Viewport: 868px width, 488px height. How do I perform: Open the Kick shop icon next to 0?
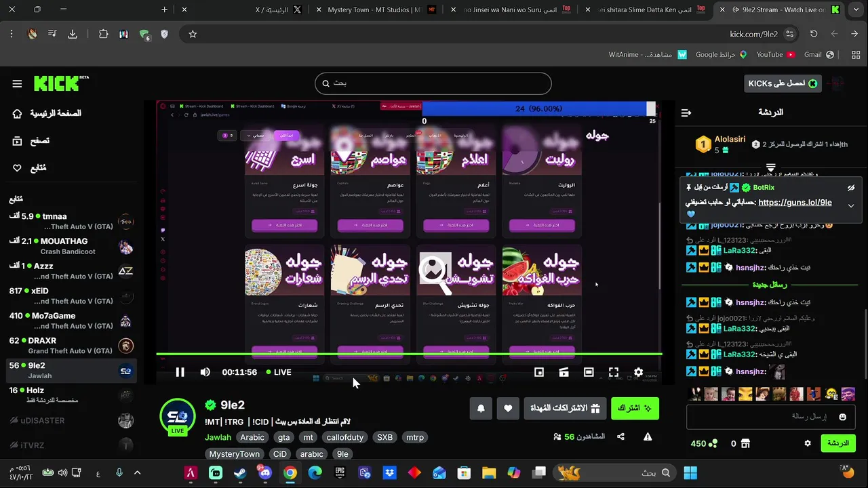point(745,443)
